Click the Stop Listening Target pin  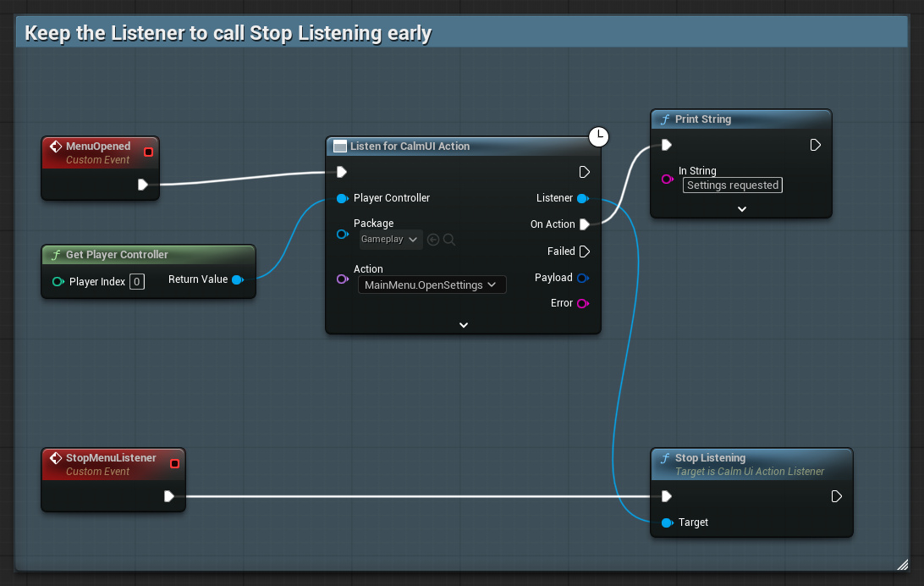point(667,523)
